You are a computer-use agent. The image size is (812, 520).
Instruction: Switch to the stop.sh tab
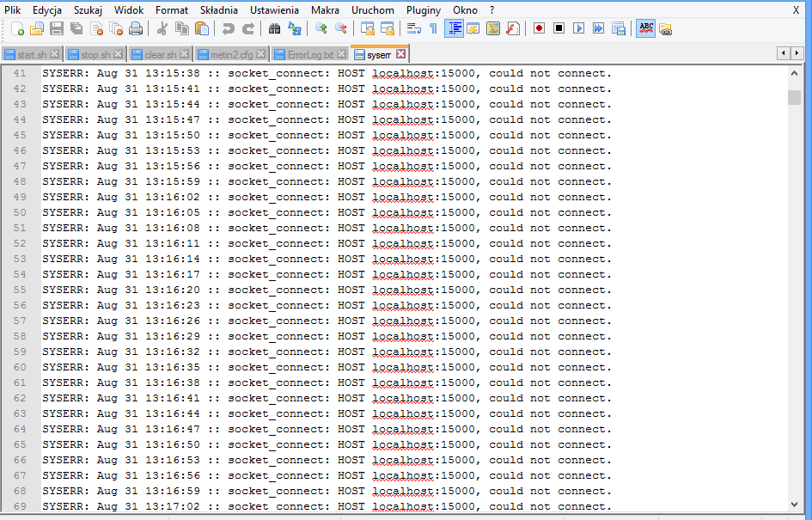[95, 54]
